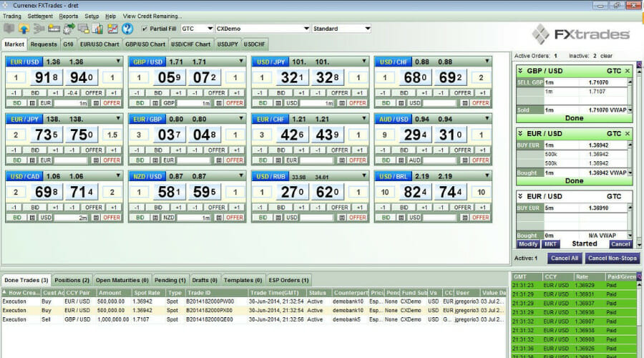Viewport: 644px width, 358px height.
Task: Open the Positions (2) tab
Action: click(x=72, y=281)
